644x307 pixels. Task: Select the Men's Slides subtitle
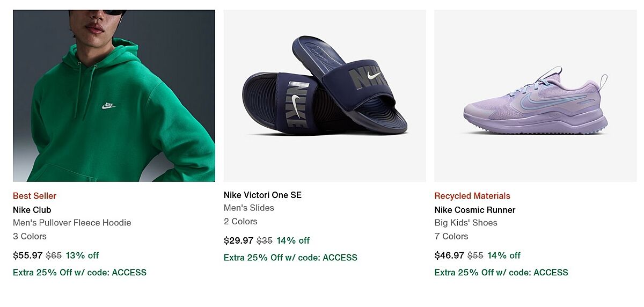tap(248, 208)
